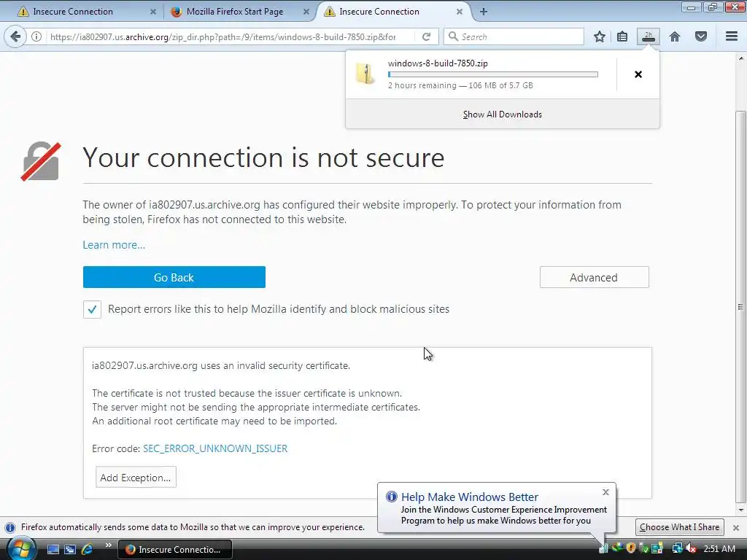Focus the Search box
747x560 pixels.
514,36
